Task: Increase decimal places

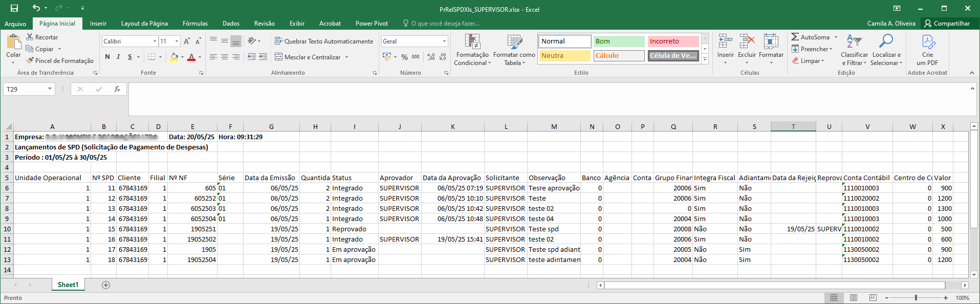Action: 431,57
